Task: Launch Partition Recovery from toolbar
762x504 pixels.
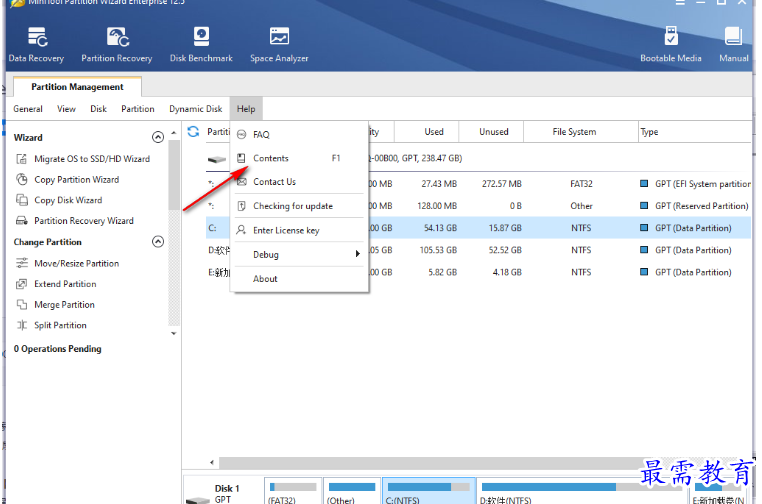Action: (x=117, y=45)
